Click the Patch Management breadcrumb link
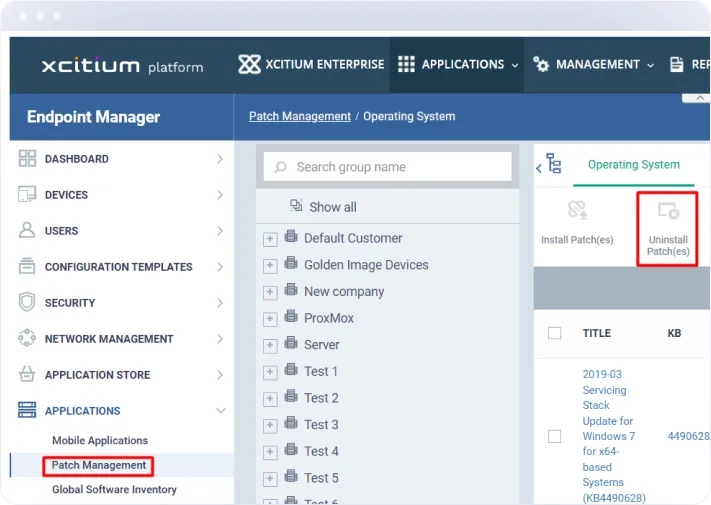Viewport: 711px width, 505px height. coord(299,116)
